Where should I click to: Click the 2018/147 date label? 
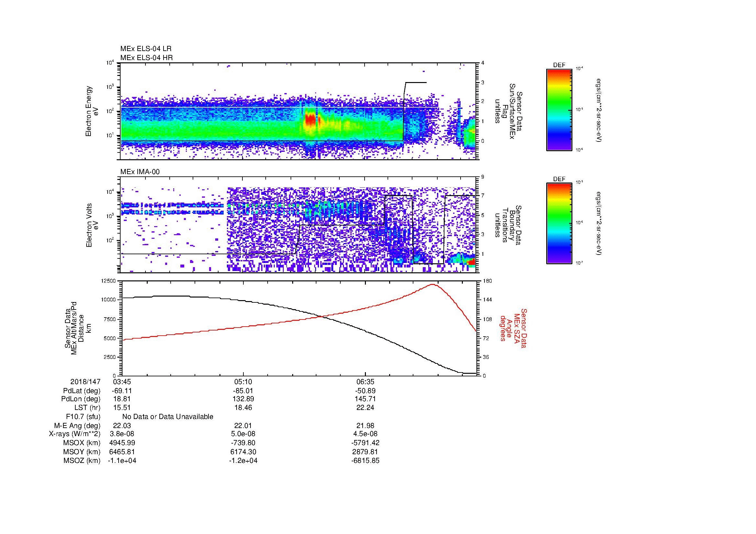coord(85,382)
